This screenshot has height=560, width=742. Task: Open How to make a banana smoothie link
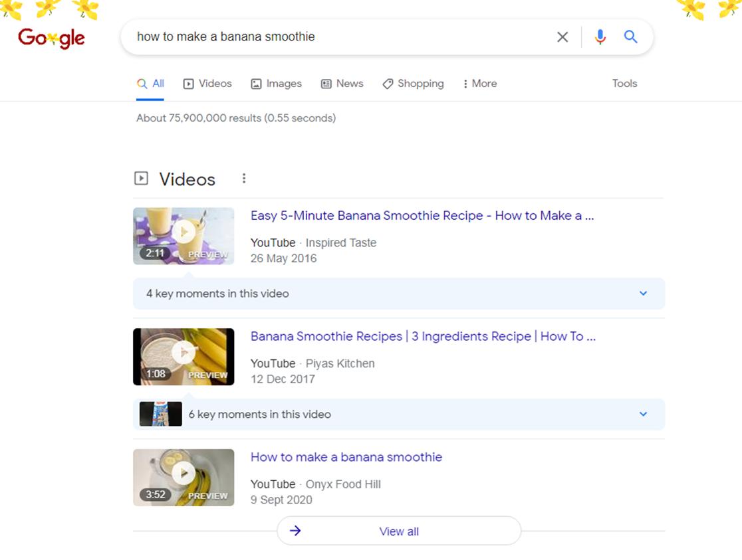tap(346, 457)
